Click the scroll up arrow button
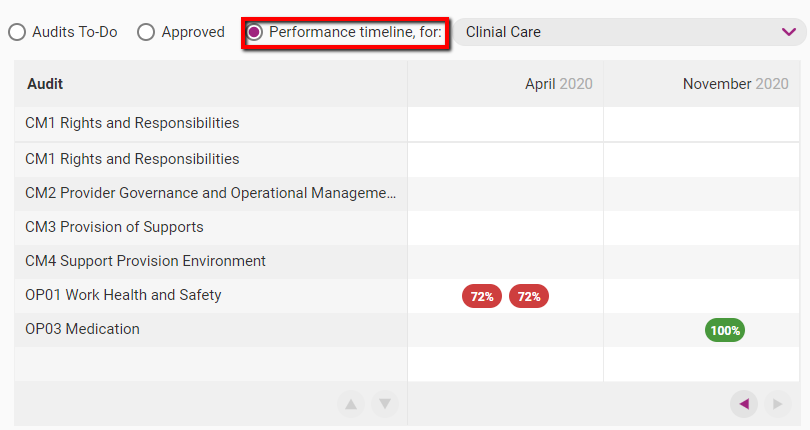 pos(351,404)
